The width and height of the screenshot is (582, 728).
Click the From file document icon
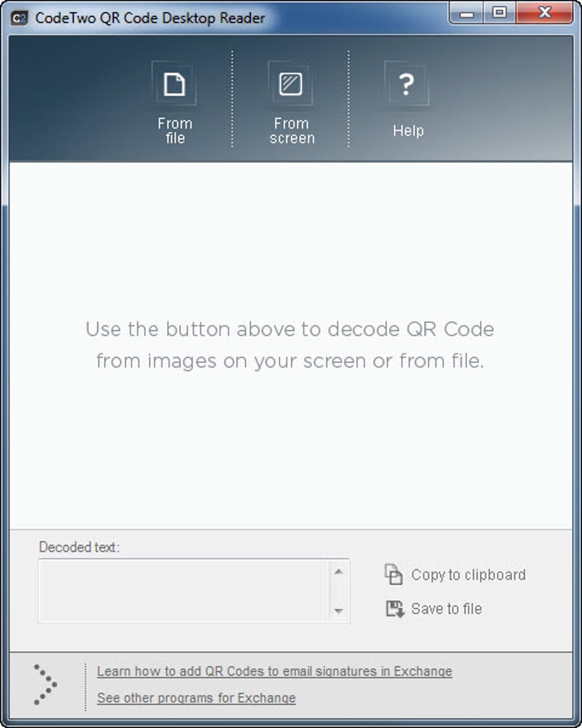click(174, 85)
